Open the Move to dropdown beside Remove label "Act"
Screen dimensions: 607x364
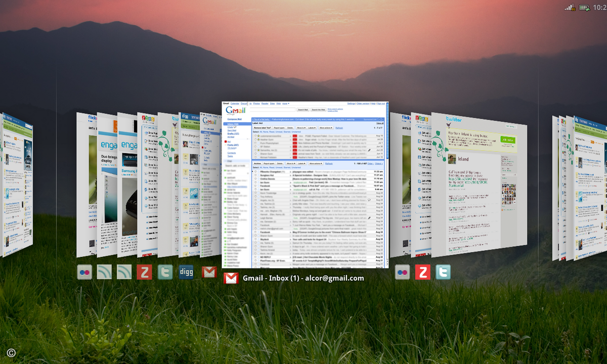(301, 128)
